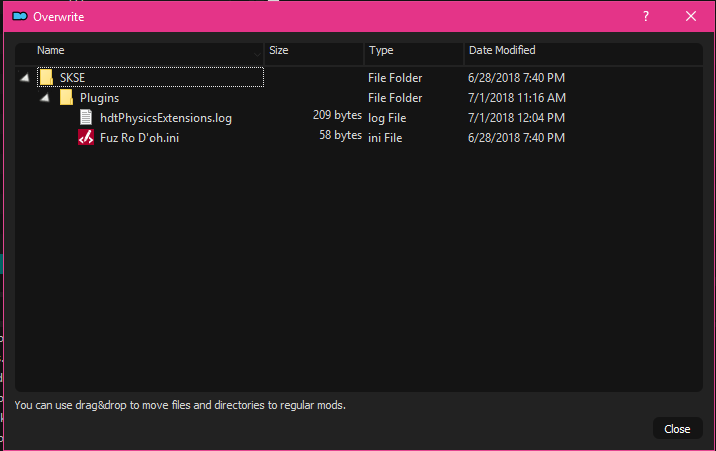Screen dimensions: 716x451
Task: Click the 58 bytes size cell
Action: (340, 135)
